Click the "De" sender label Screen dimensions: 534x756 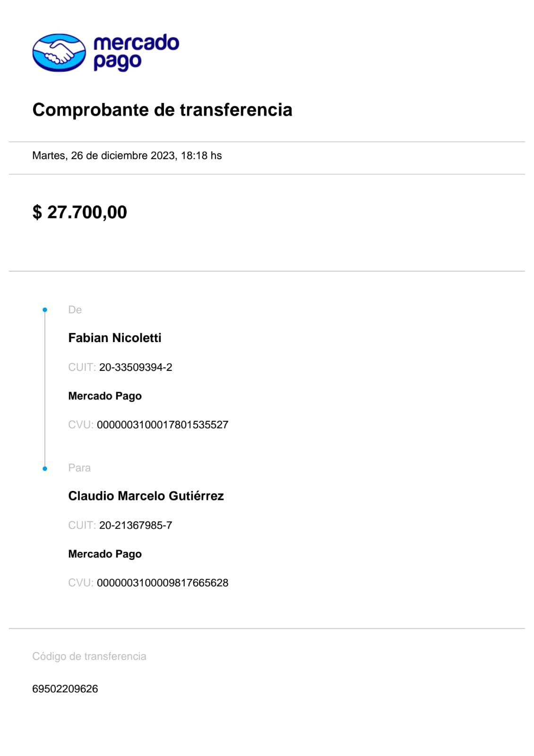click(75, 310)
